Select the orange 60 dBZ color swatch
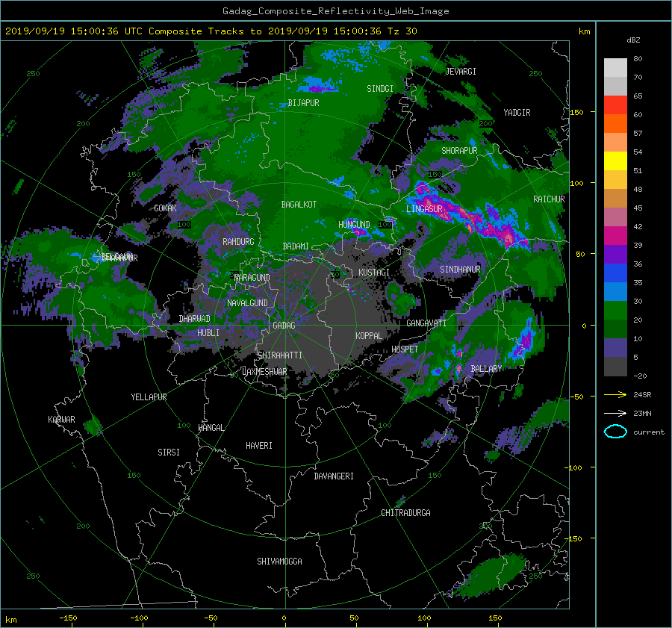This screenshot has width=672, height=628. tap(615, 124)
